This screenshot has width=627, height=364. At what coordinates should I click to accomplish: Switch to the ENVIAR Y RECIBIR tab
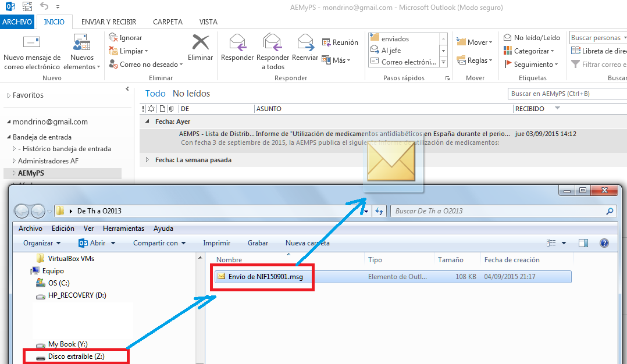109,22
